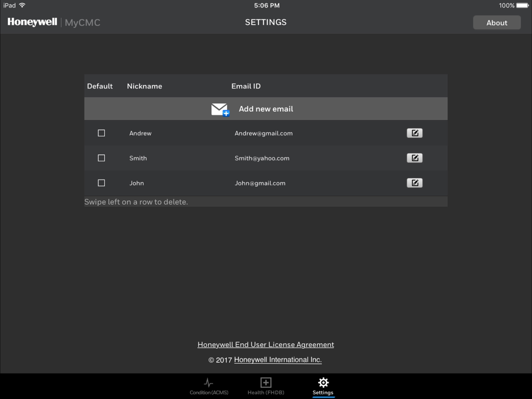Viewport: 532px width, 399px height.
Task: Click 'Swipe left on a row to delete.' hint
Action: pos(136,202)
